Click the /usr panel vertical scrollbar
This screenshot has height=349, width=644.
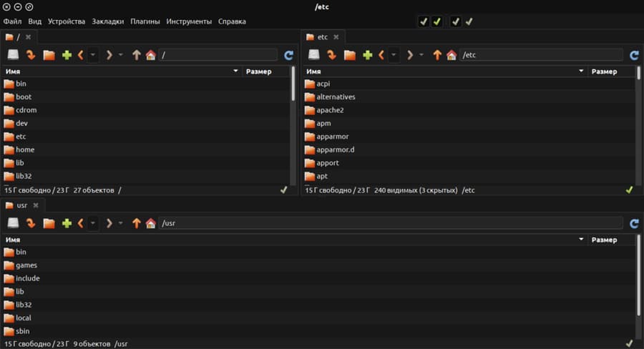pyautogui.click(x=639, y=275)
